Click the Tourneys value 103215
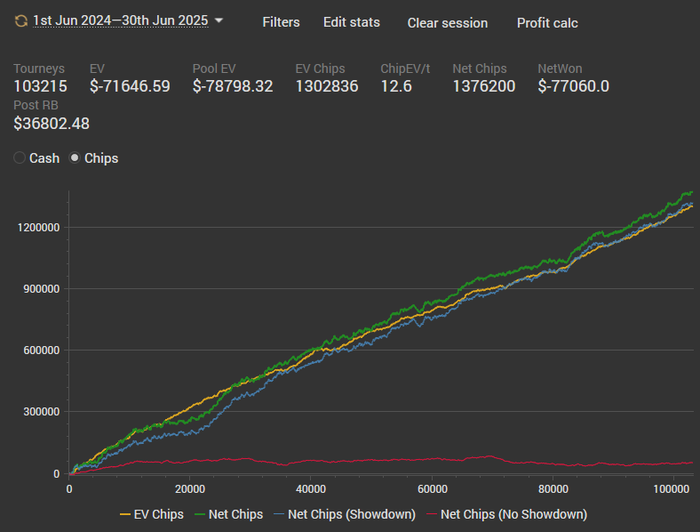This screenshot has height=532, width=700. (40, 86)
